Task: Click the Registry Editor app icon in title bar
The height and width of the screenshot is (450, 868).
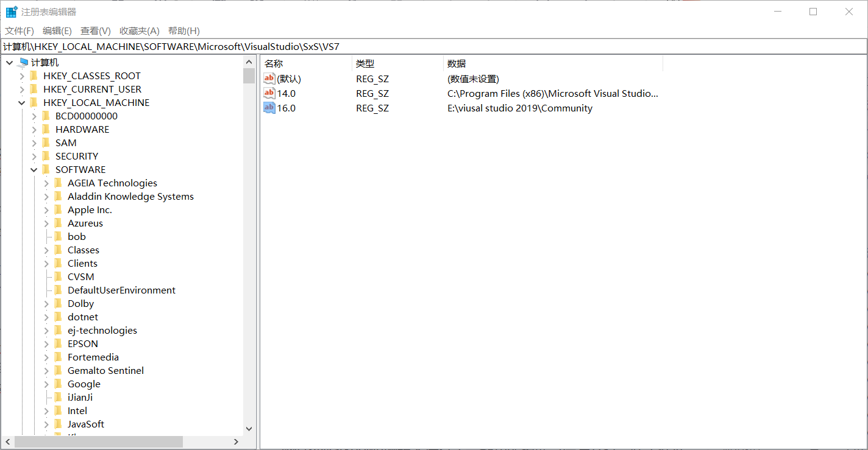Action: (12, 12)
